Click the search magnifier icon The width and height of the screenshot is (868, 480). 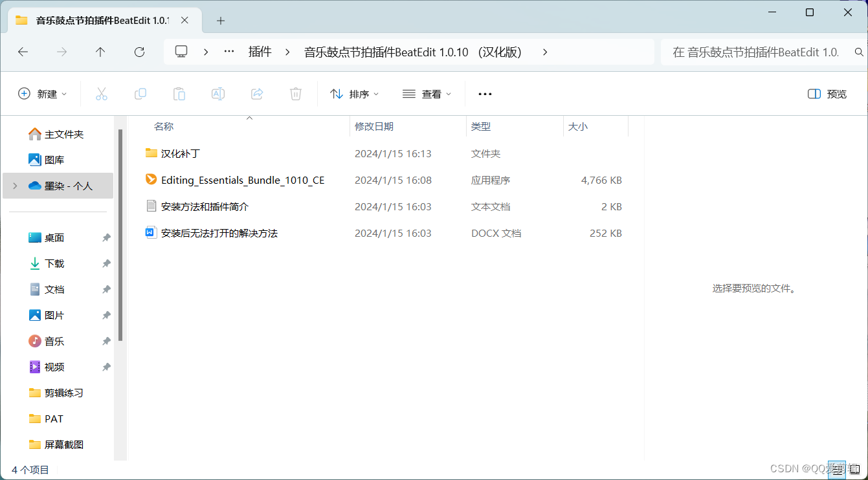click(860, 52)
